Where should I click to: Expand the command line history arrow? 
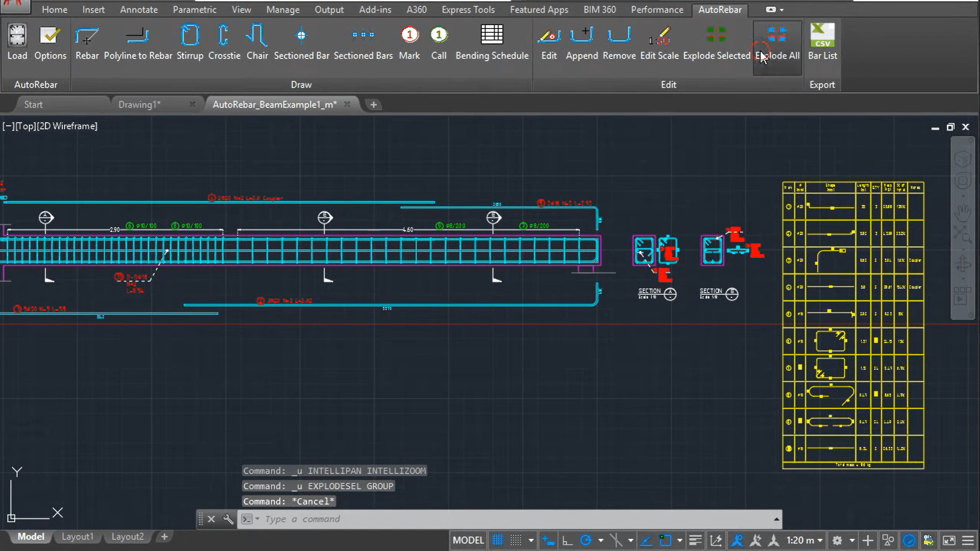(x=776, y=519)
